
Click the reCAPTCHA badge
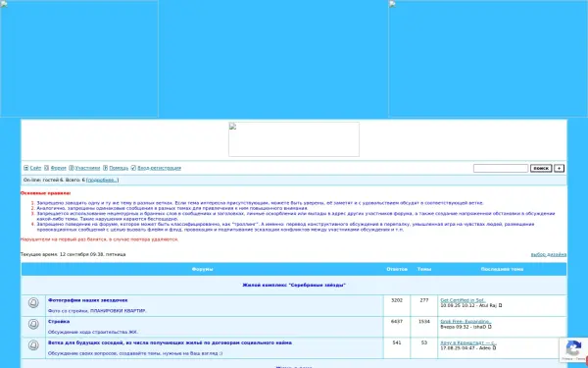(573, 350)
